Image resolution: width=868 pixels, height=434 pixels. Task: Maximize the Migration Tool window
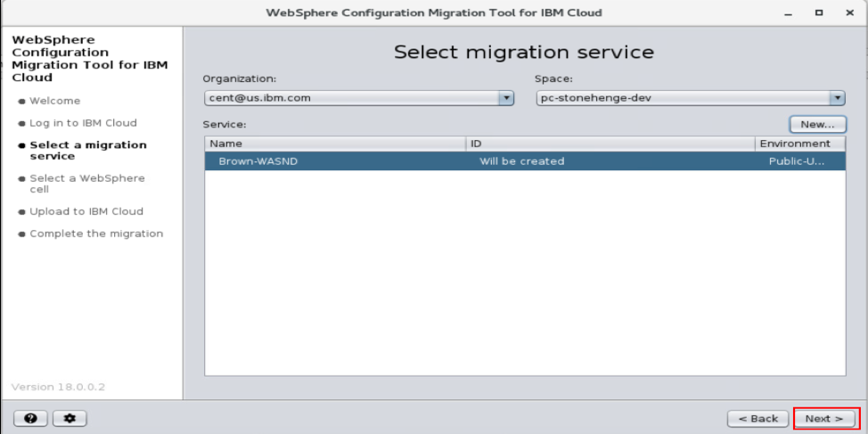[x=816, y=13]
